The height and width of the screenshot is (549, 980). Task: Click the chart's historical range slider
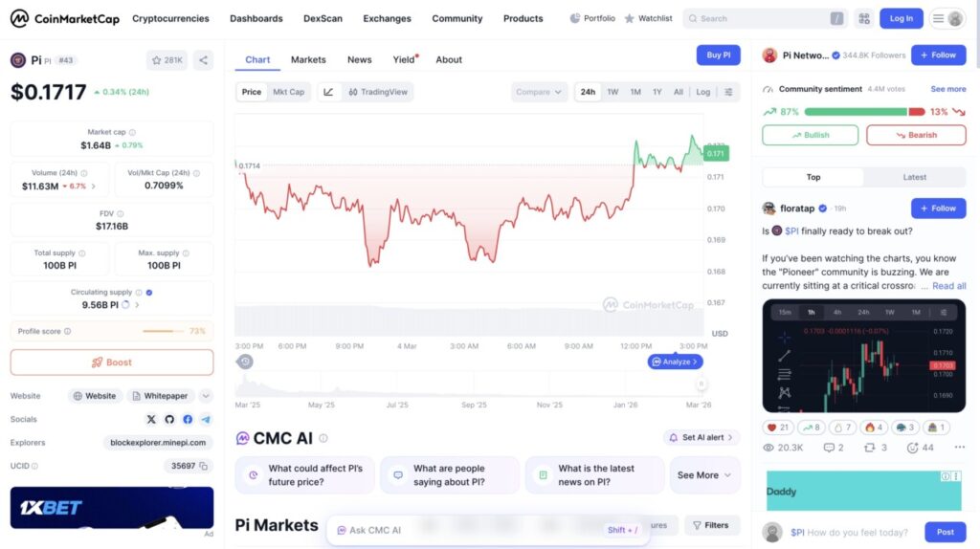click(x=474, y=386)
